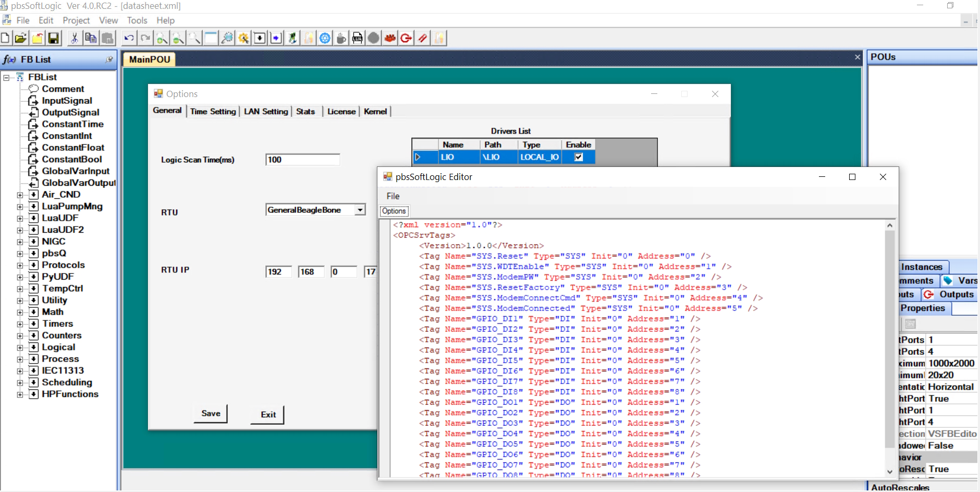Click the Open folder toolbar icon
This screenshot has height=492, width=980.
(x=21, y=38)
